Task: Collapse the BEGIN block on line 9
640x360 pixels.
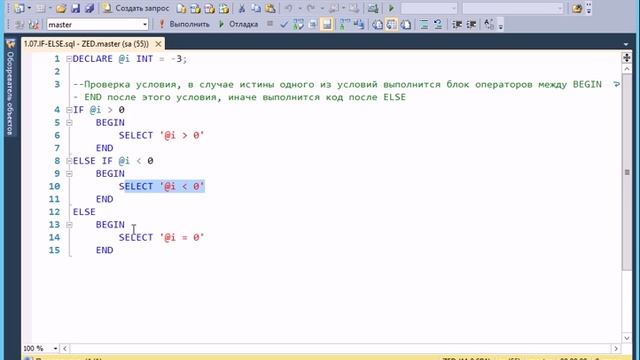Action: (x=69, y=173)
